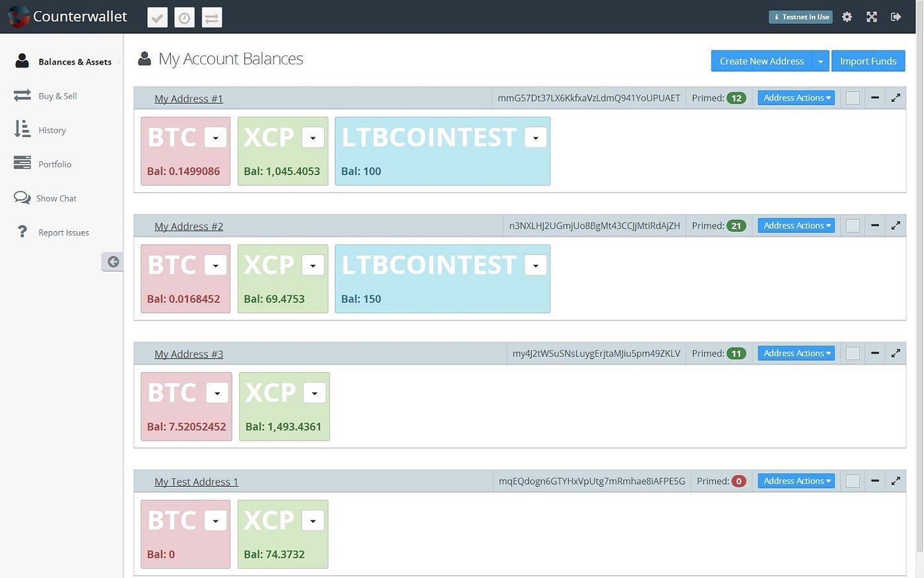Open XCP dropdown in My Test Address 1
Viewport: 924px width, 578px height.
[313, 521]
